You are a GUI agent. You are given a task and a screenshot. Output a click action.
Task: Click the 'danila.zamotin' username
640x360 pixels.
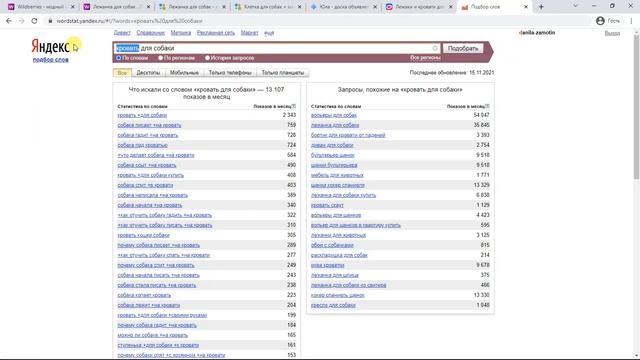coord(537,33)
